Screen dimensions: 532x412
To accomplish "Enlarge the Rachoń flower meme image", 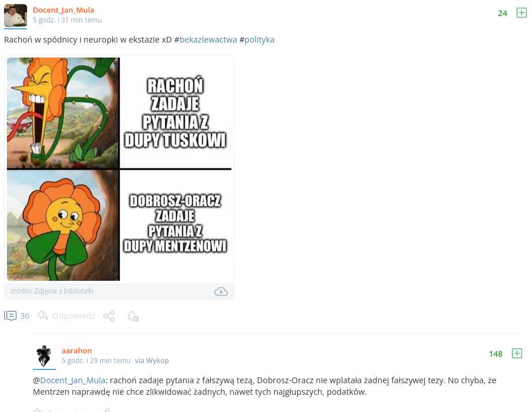I will (119, 169).
